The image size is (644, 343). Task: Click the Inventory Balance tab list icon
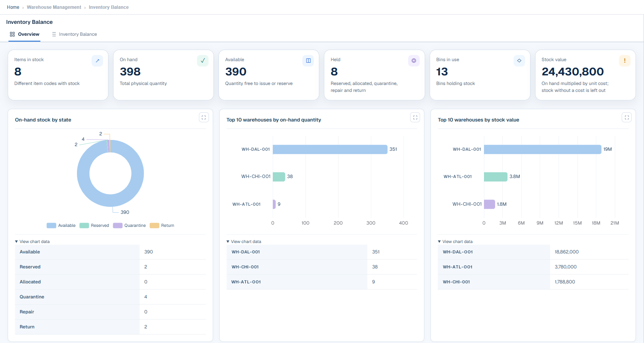tap(54, 34)
